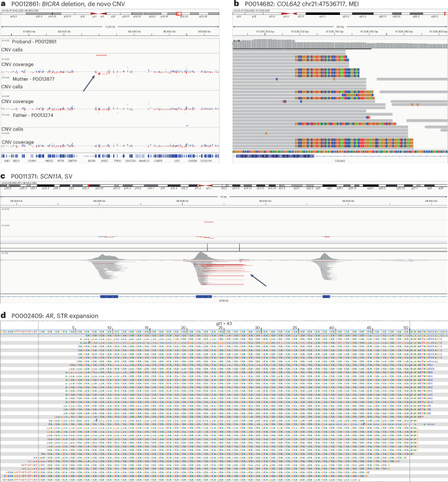
Task: Click the red region box on panel a ideogram
Action: (x=180, y=13)
